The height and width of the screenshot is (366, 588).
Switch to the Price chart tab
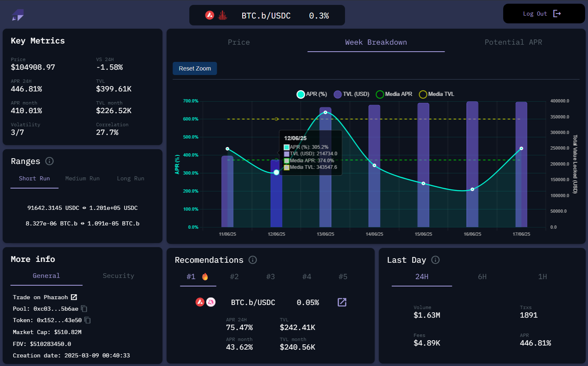239,42
